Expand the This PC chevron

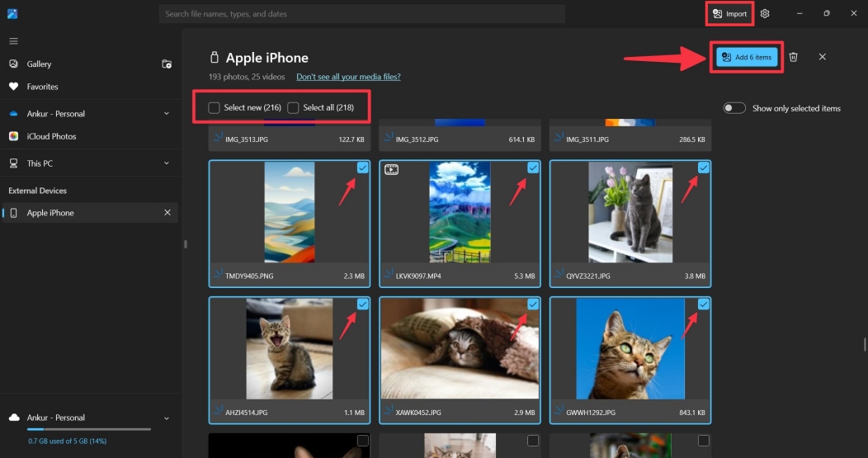pos(167,163)
